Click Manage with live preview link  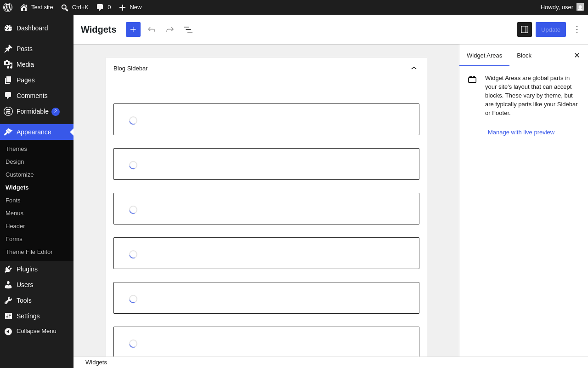click(x=521, y=132)
